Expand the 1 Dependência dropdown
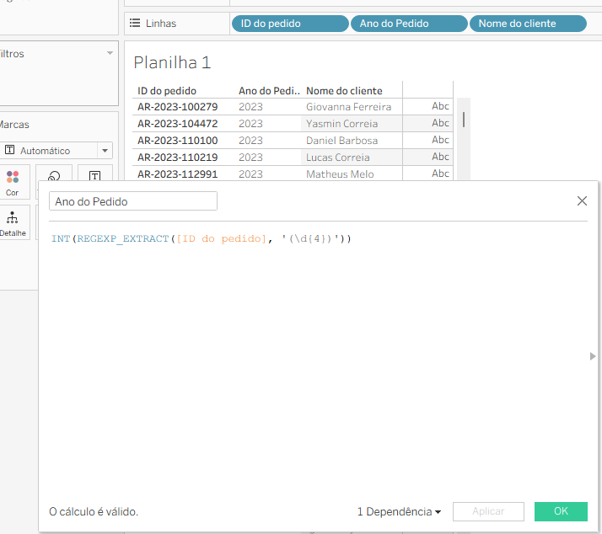 coord(399,512)
